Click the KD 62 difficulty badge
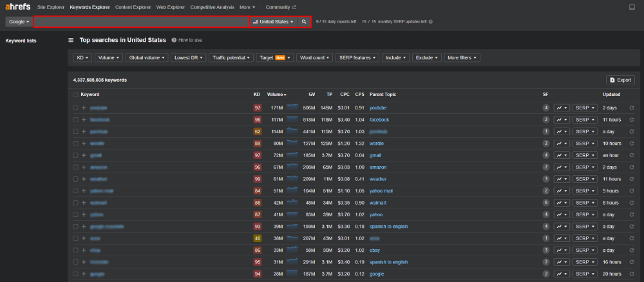 tap(258, 132)
